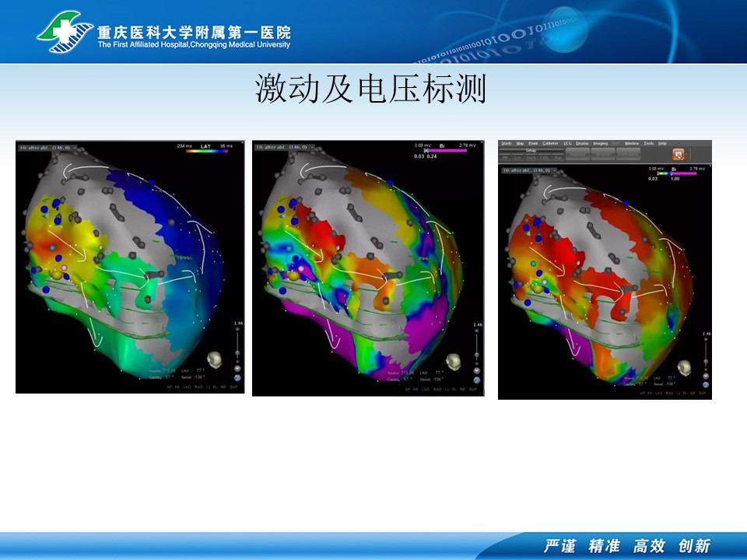Open the Study menu in right panel

[507, 143]
